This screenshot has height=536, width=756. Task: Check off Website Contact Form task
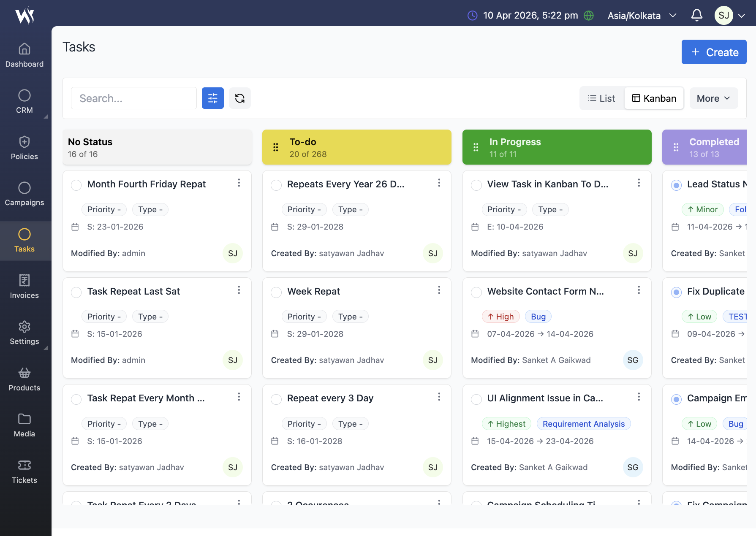pos(476,292)
